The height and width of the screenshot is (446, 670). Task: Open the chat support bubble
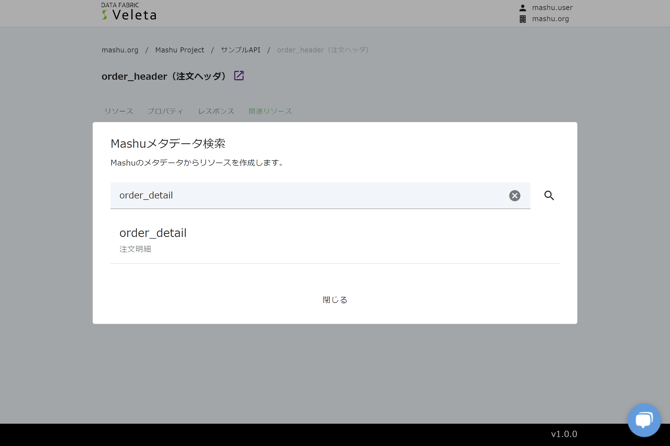[x=644, y=419]
